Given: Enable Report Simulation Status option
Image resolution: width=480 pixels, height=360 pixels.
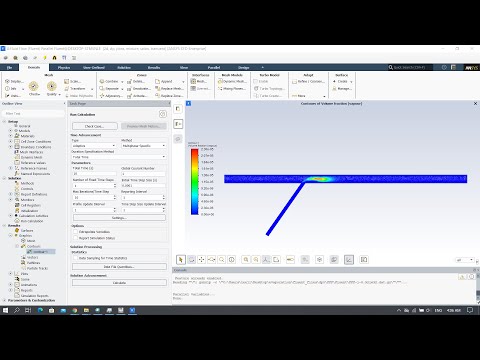Looking at the screenshot, I should pyautogui.click(x=75, y=238).
